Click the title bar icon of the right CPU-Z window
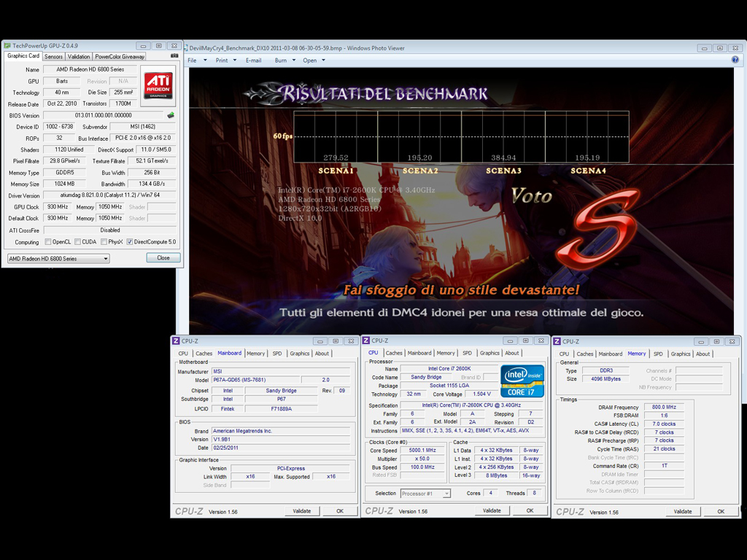 (557, 341)
